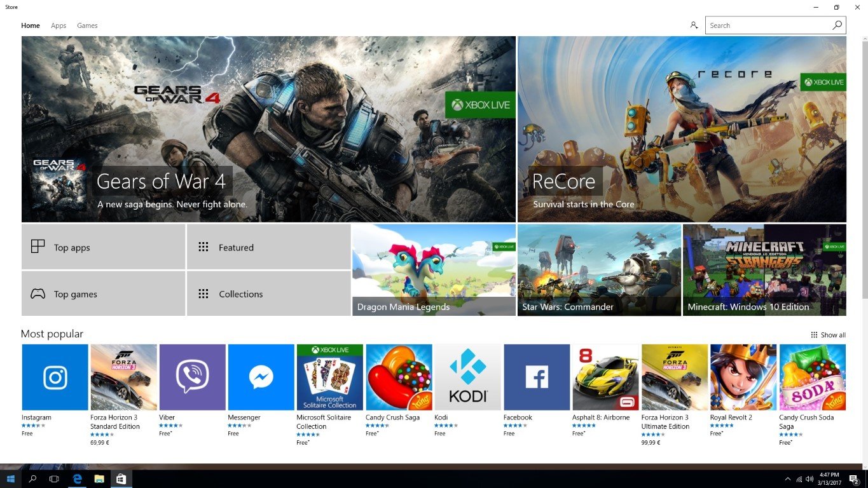Open Minecraft: Windows 10 Edition tile

pyautogui.click(x=764, y=270)
